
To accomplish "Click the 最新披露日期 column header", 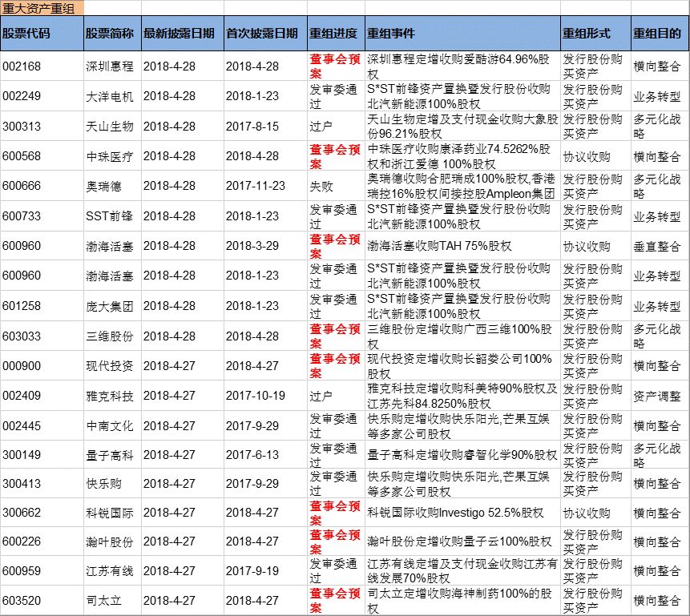I will 183,34.
